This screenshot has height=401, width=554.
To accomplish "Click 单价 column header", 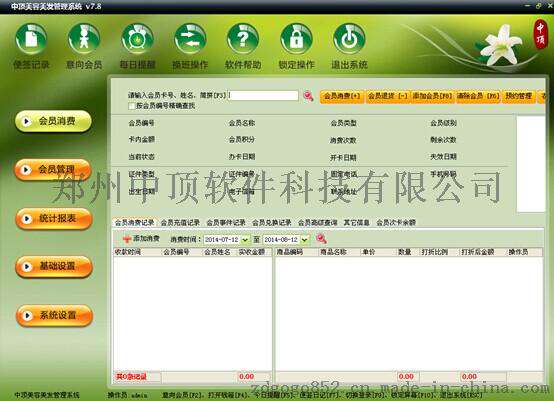I will click(x=369, y=252).
